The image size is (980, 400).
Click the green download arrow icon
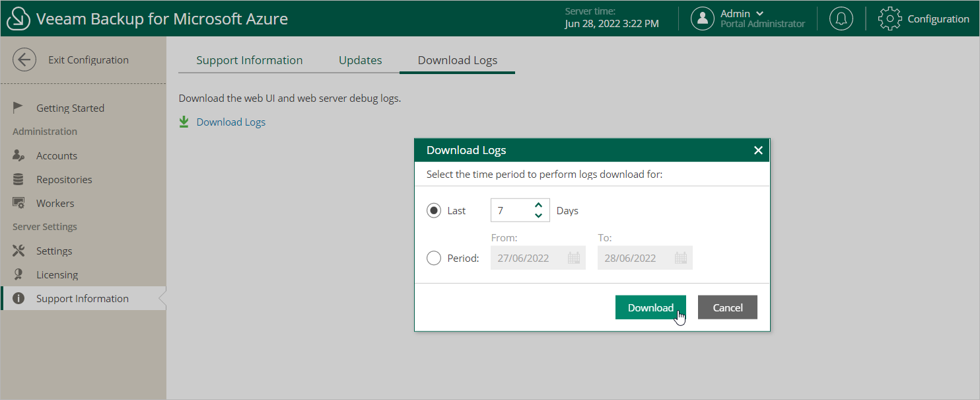pyautogui.click(x=184, y=122)
